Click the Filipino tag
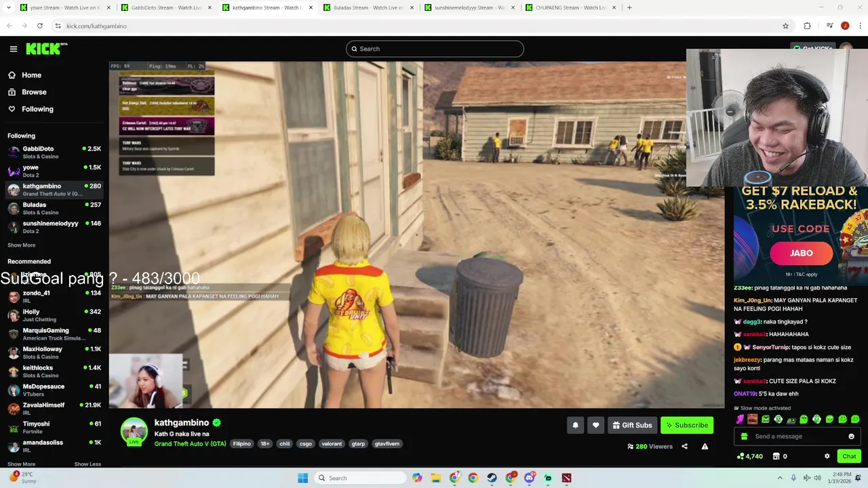The width and height of the screenshot is (868, 488). coord(242,444)
